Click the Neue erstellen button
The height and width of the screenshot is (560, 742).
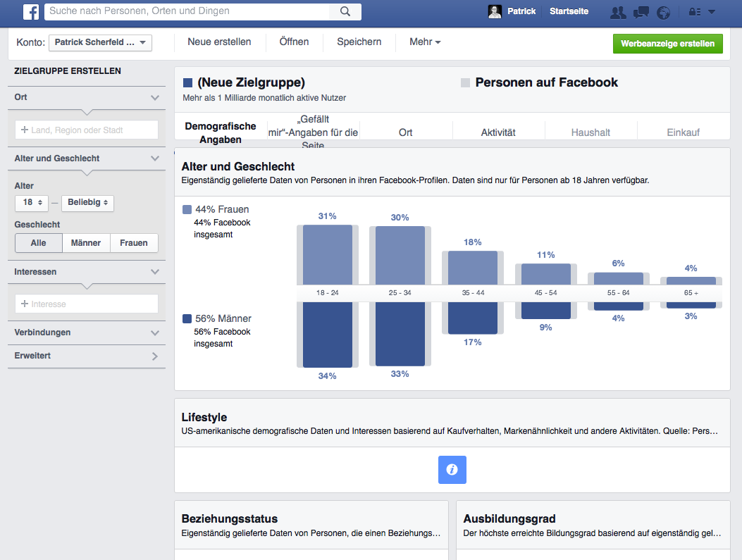(219, 42)
